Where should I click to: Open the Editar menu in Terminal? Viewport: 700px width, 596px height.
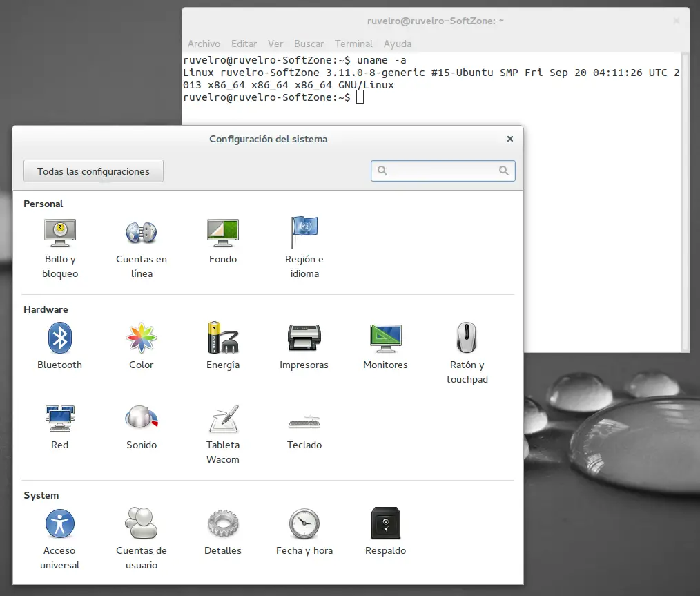click(x=244, y=44)
